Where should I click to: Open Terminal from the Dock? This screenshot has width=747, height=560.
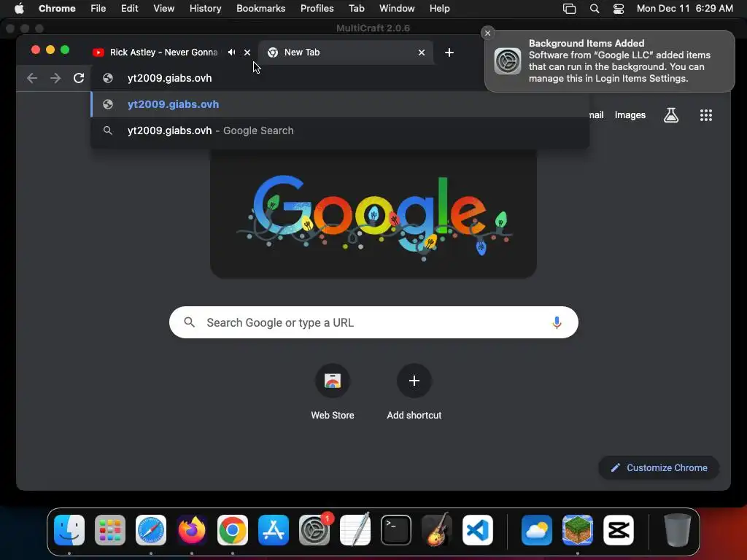pyautogui.click(x=396, y=530)
